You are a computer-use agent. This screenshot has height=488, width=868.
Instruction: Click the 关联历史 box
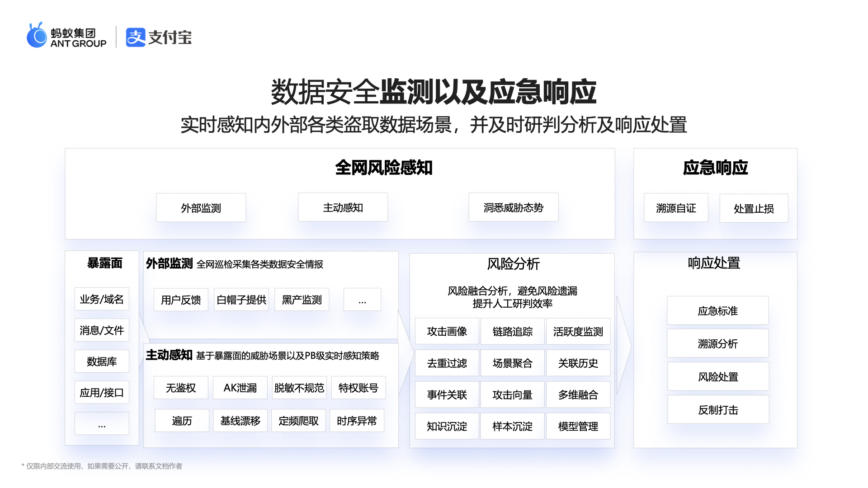(578, 363)
